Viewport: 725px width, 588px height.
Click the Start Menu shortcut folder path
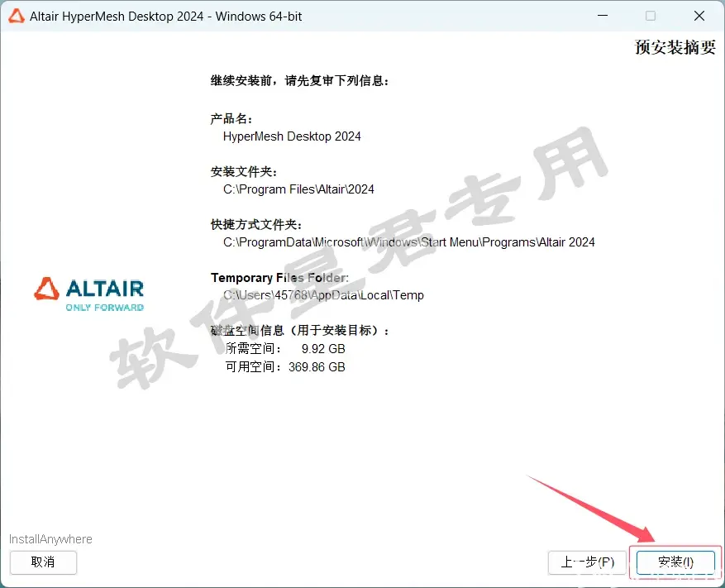[408, 242]
